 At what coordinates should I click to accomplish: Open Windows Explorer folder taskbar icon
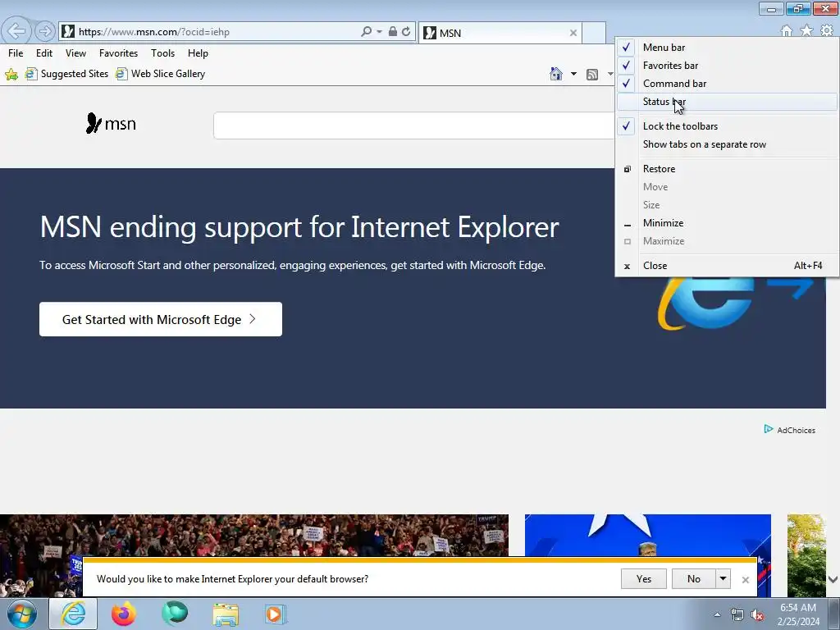(x=226, y=614)
